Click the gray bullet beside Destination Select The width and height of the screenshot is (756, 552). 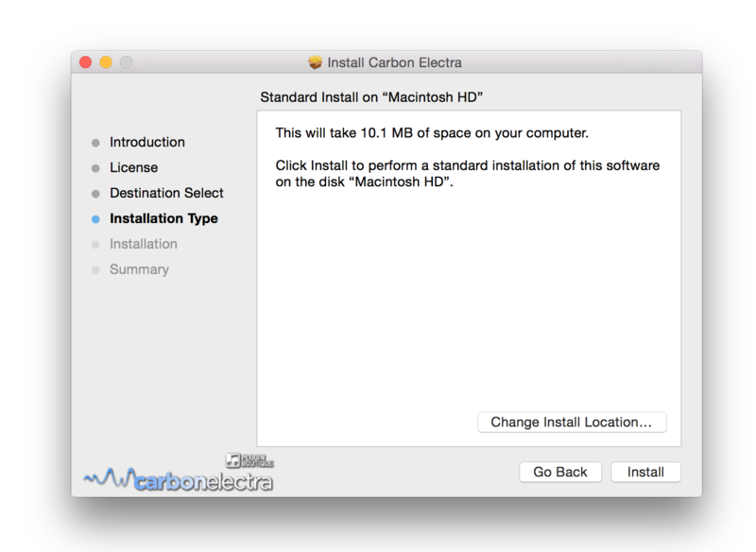[x=95, y=194]
